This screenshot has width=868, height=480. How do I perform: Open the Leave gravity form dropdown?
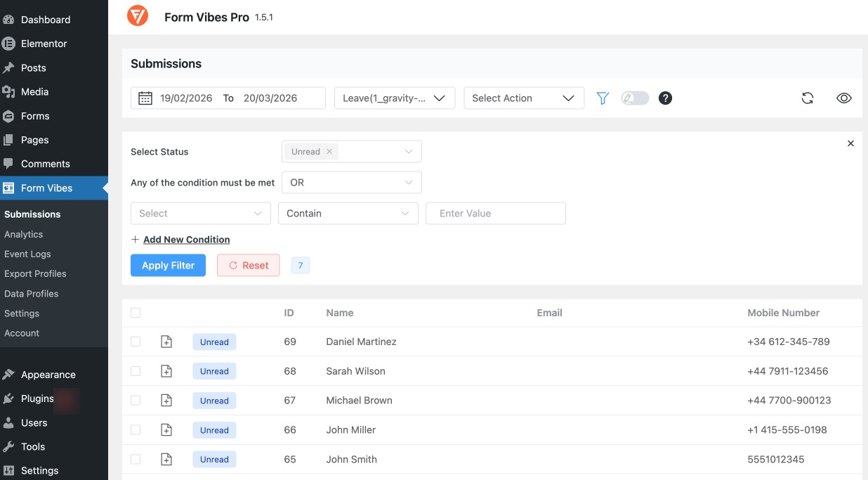point(394,98)
